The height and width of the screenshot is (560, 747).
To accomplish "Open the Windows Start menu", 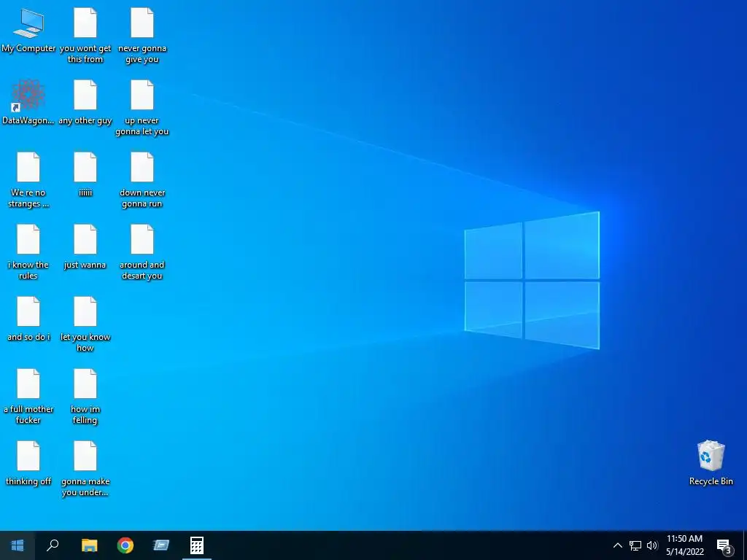I will pos(18,545).
